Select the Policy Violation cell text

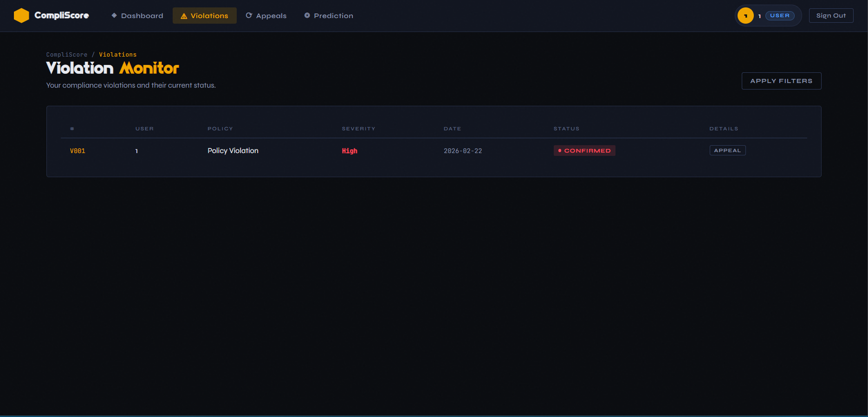pyautogui.click(x=233, y=151)
